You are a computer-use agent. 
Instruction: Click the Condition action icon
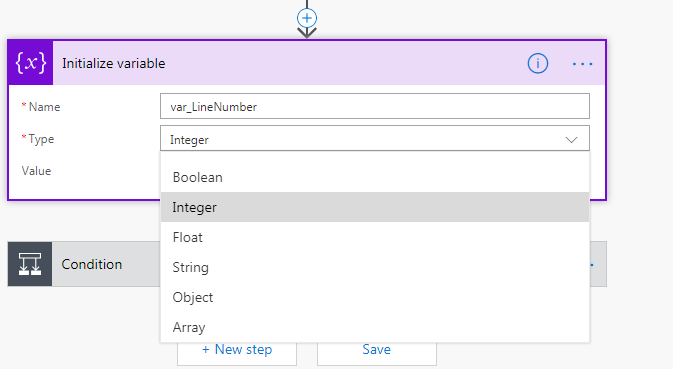coord(30,264)
